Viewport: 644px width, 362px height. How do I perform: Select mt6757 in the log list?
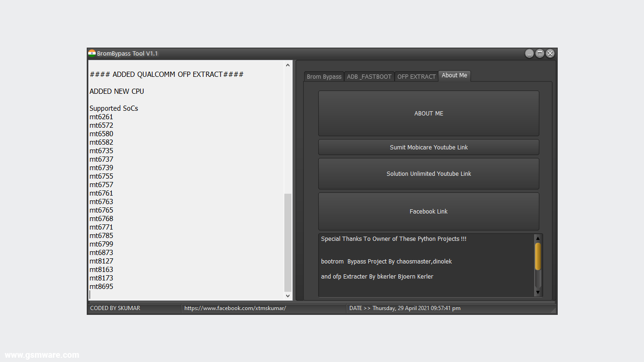tap(101, 185)
